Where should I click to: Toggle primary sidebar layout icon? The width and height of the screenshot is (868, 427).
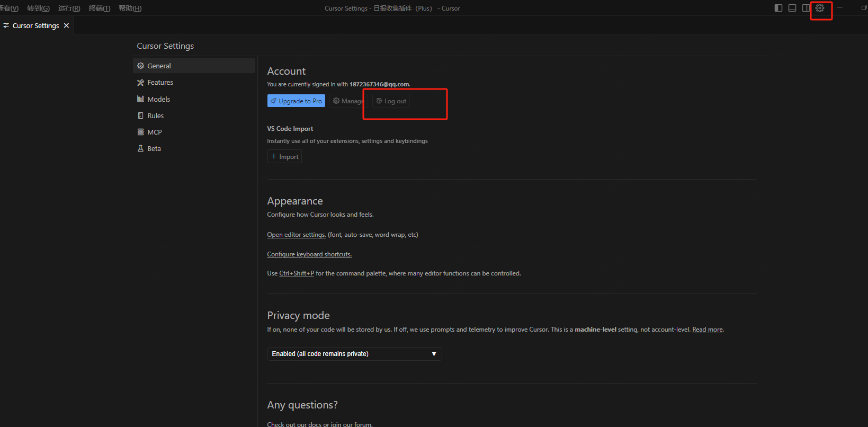coord(778,8)
